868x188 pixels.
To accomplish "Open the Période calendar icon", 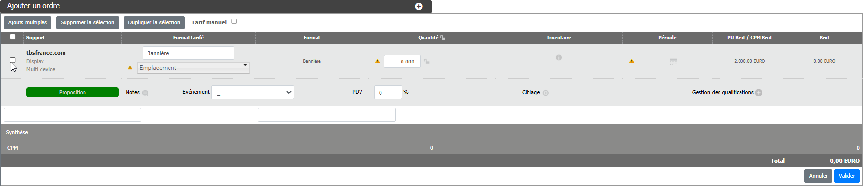I will [673, 62].
